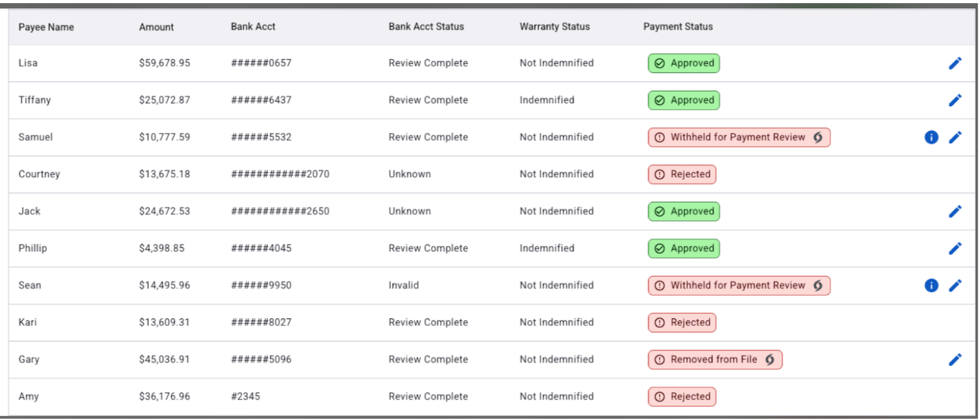
Task: Click Courtney's Rejected status chip
Action: pos(682,174)
